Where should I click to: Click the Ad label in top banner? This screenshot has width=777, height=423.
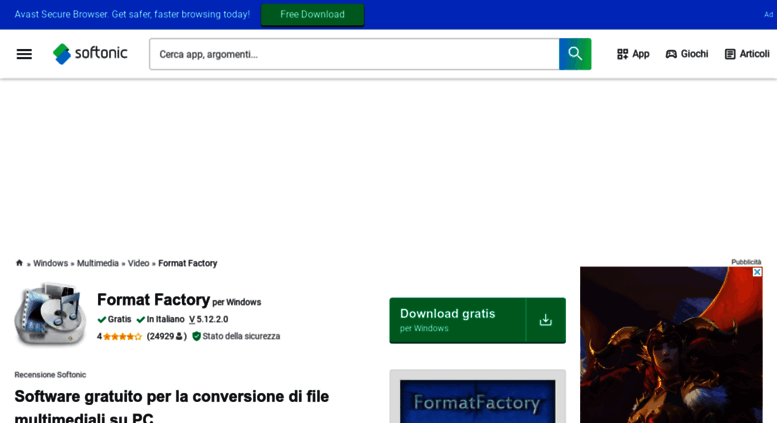(768, 14)
